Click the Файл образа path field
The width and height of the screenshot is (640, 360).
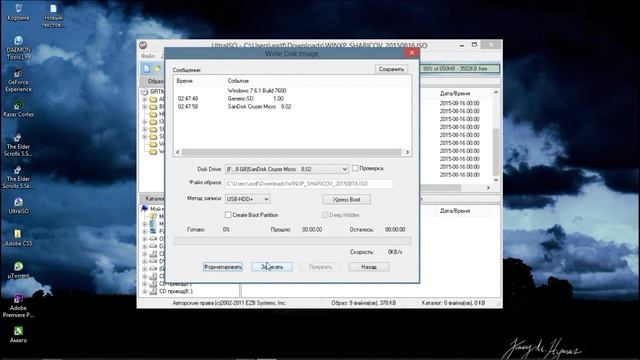click(309, 184)
